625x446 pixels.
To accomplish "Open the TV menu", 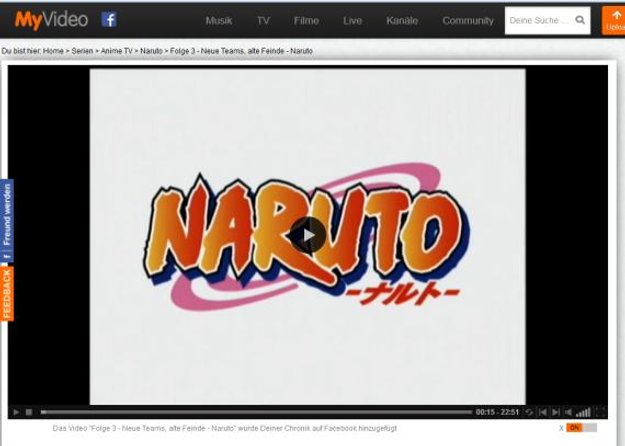I will click(x=263, y=20).
